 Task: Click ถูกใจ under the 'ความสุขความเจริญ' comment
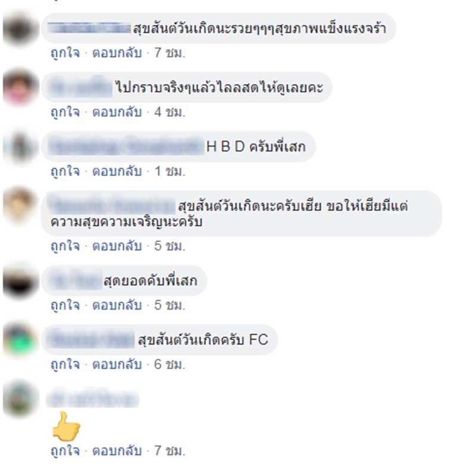point(65,246)
